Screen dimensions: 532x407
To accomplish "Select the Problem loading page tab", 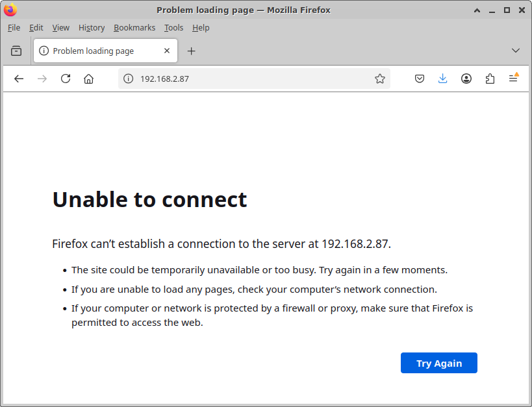I will tap(97, 51).
